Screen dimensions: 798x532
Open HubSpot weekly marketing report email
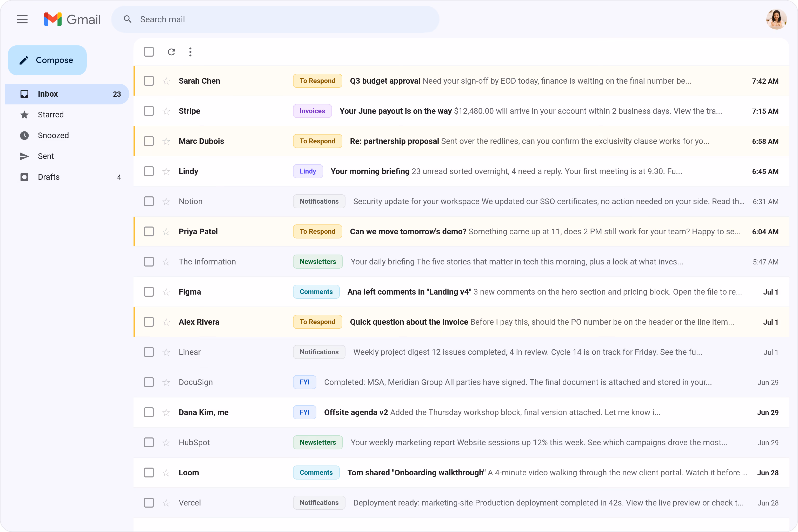tap(461, 442)
